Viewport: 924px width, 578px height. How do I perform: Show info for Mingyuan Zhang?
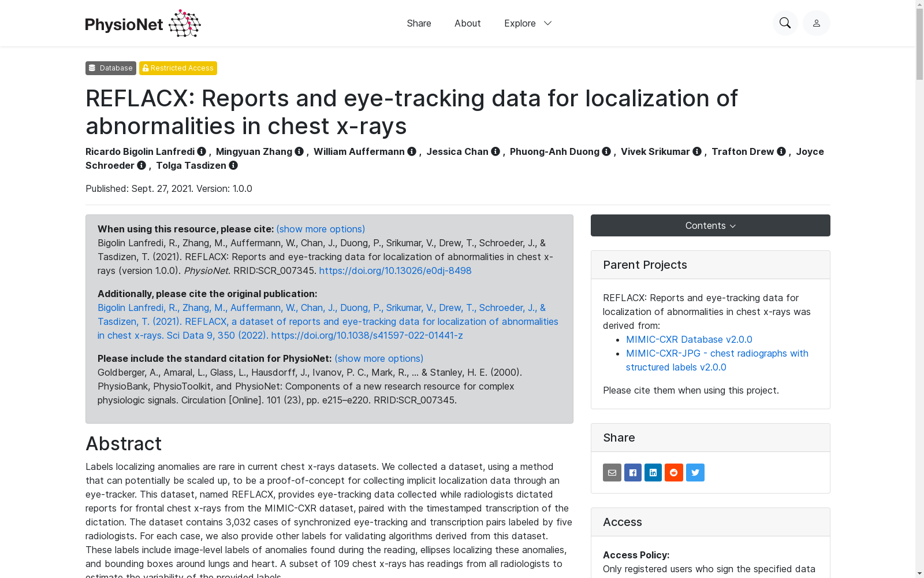coord(299,151)
